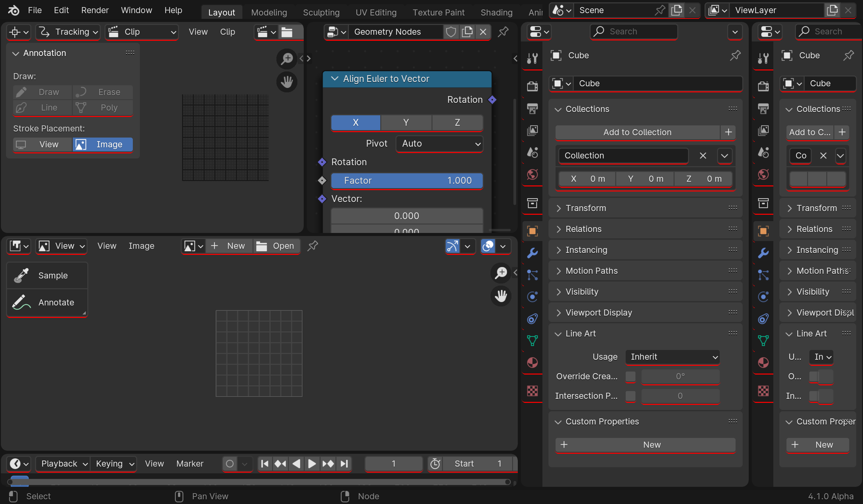Adjust the Factor slider on node
Viewport: 863px width, 504px height.
pyautogui.click(x=407, y=181)
